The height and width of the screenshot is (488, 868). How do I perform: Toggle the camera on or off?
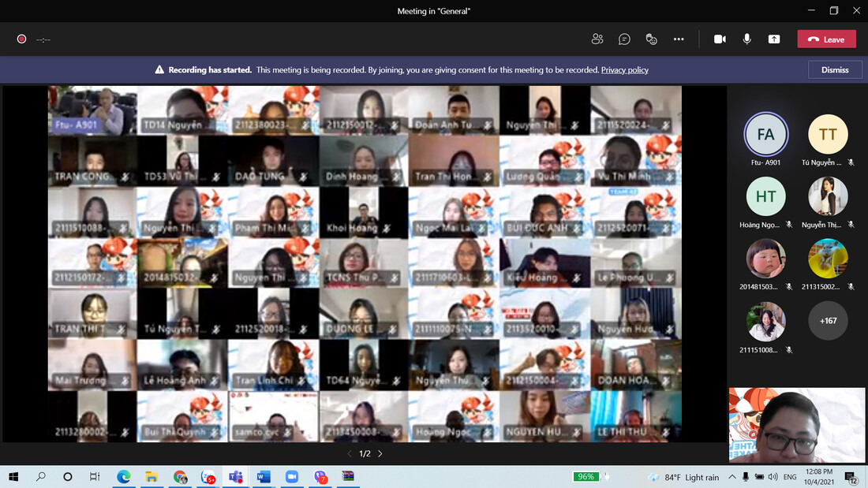(x=720, y=39)
